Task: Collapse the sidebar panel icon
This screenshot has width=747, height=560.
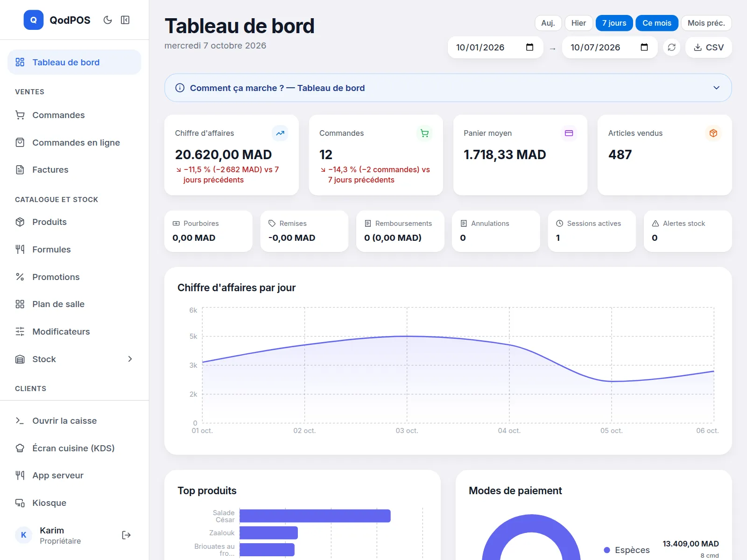Action: point(125,20)
